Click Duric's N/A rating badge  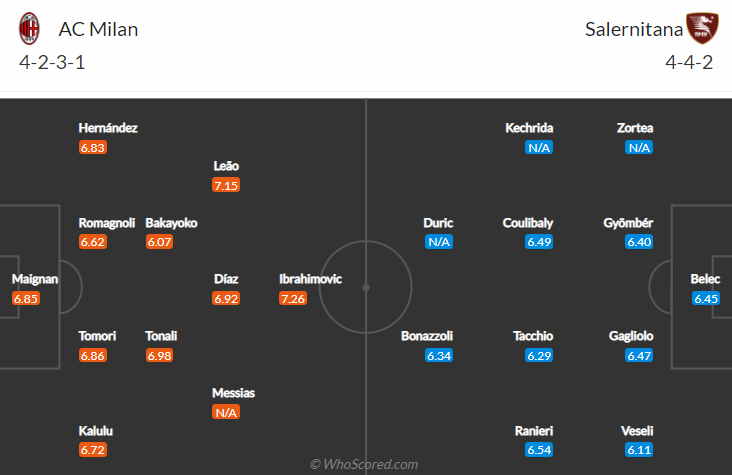click(439, 242)
